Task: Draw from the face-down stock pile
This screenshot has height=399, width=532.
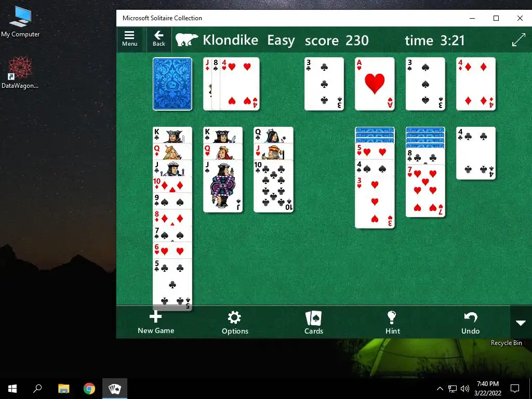Action: click(x=172, y=84)
